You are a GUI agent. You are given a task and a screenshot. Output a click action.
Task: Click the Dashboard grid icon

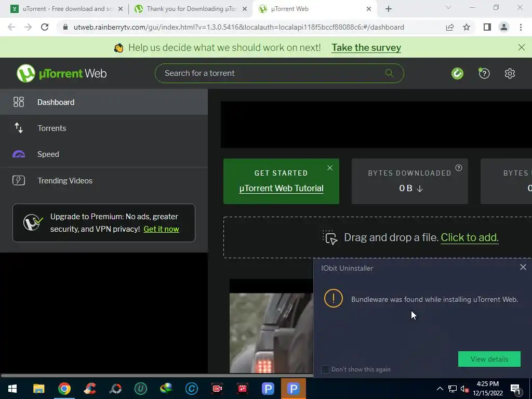[x=19, y=102]
